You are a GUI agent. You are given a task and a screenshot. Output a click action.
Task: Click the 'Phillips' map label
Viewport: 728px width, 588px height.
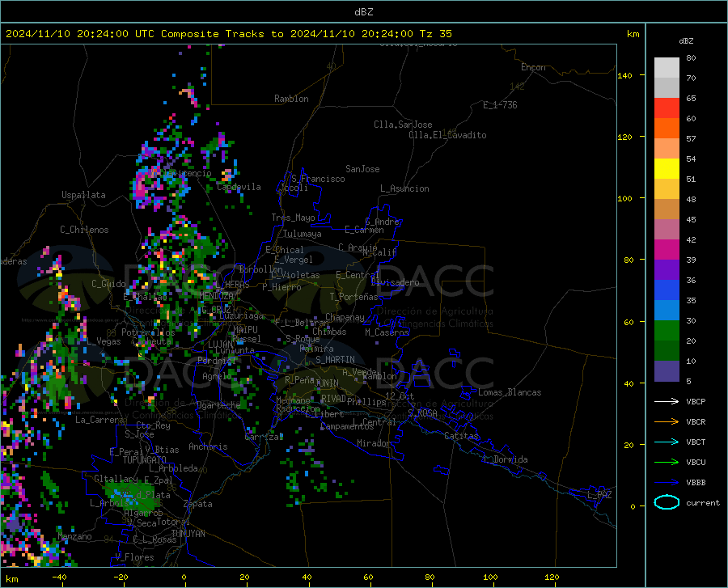366,402
